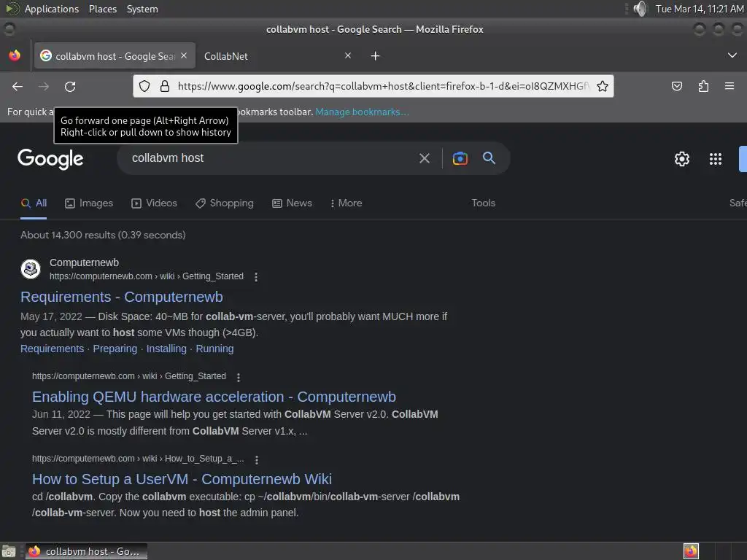Viewport: 747px width, 560px height.
Task: Switch to News results
Action: 292,203
